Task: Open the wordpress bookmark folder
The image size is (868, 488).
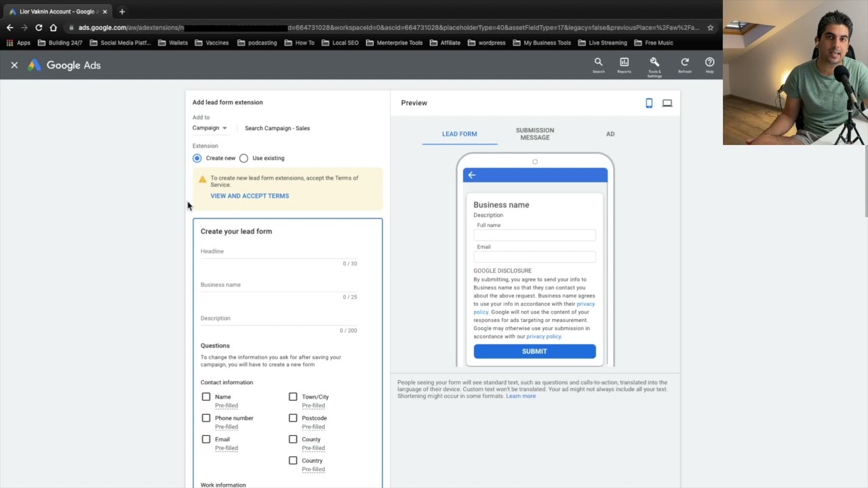Action: pos(486,43)
